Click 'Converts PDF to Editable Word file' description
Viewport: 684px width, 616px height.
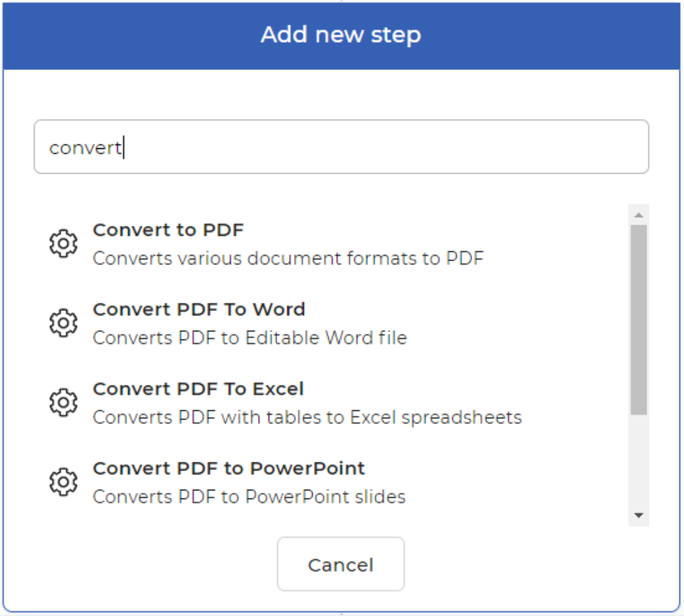click(250, 337)
